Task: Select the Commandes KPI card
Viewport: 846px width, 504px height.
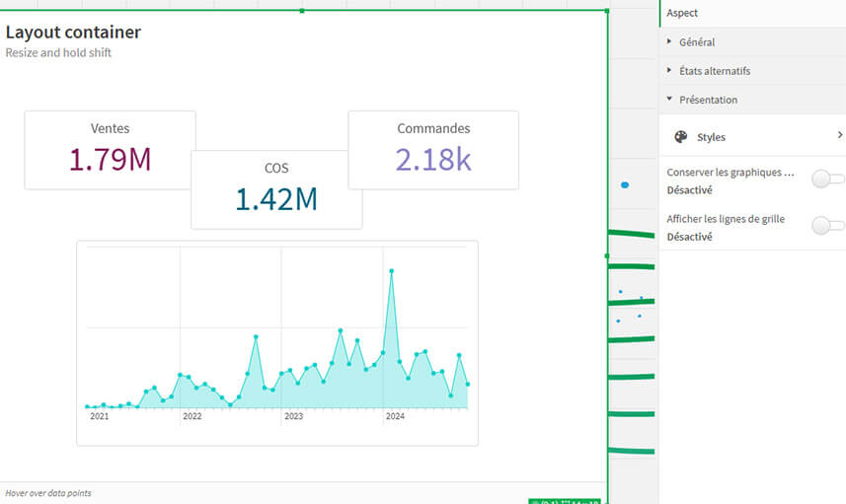Action: pos(433,150)
